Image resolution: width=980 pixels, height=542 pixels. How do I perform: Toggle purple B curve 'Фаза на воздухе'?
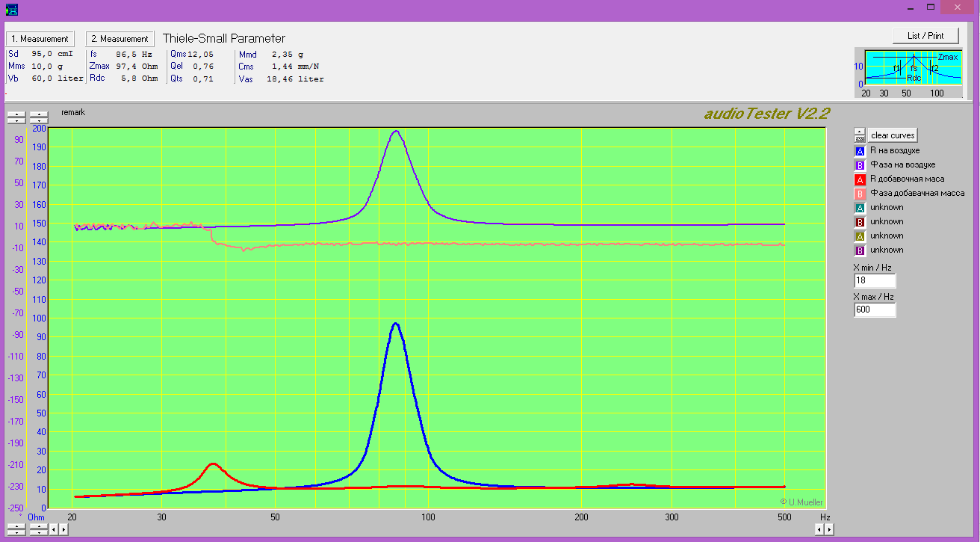[859, 165]
